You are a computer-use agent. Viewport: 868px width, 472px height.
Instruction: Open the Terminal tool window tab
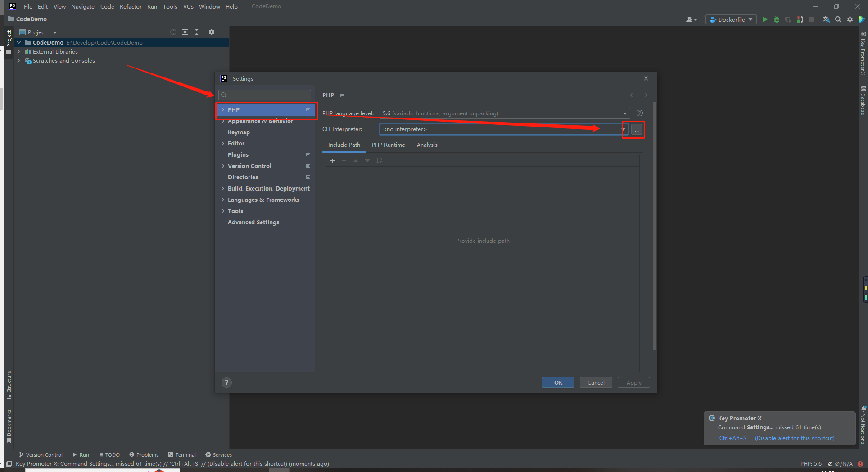click(x=182, y=454)
